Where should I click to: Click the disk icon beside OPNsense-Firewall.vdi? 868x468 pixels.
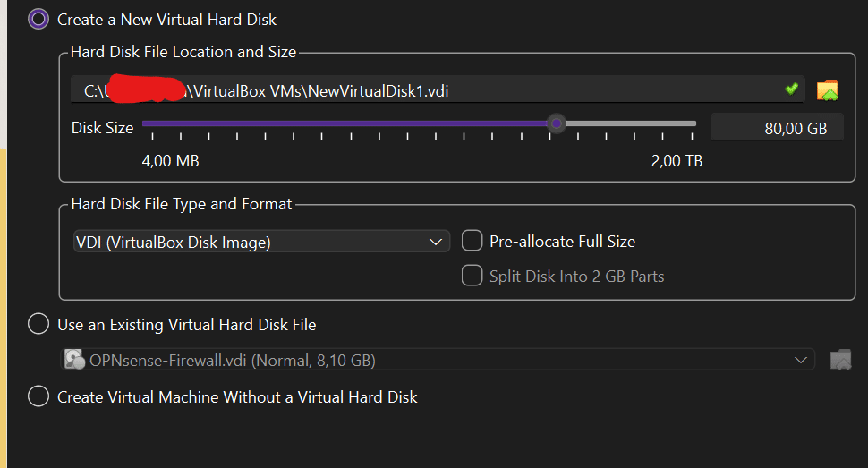pos(74,360)
